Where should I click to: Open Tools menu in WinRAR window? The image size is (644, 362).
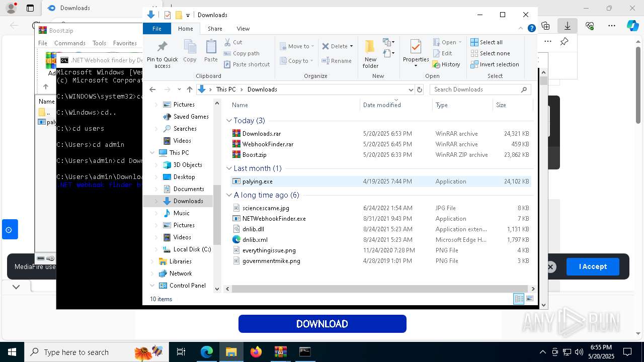coord(99,43)
